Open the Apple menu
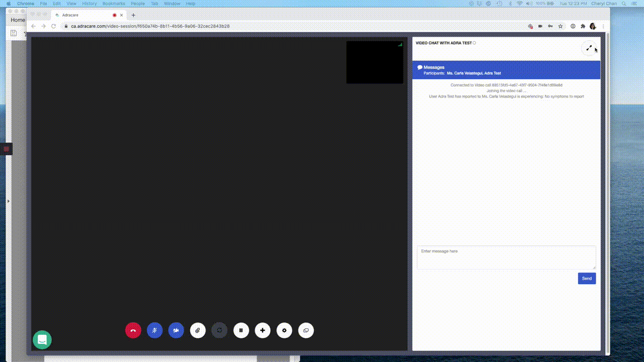The width and height of the screenshot is (644, 362). pos(8,3)
